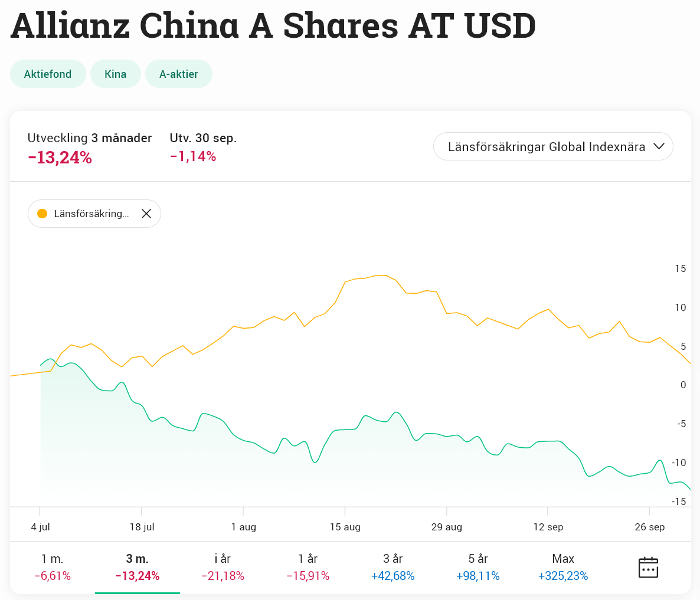This screenshot has width=700, height=600.
Task: Click the 15 aug date marker
Action: [345, 527]
